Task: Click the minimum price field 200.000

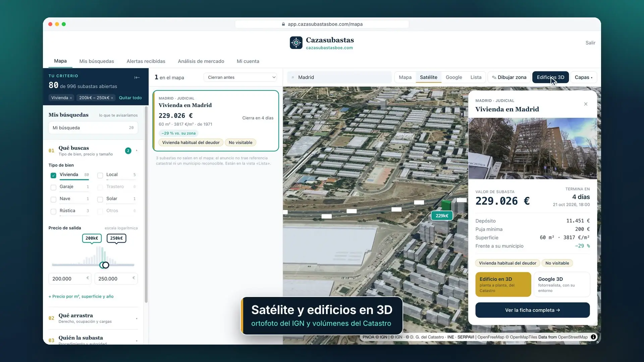Action: coord(70,279)
